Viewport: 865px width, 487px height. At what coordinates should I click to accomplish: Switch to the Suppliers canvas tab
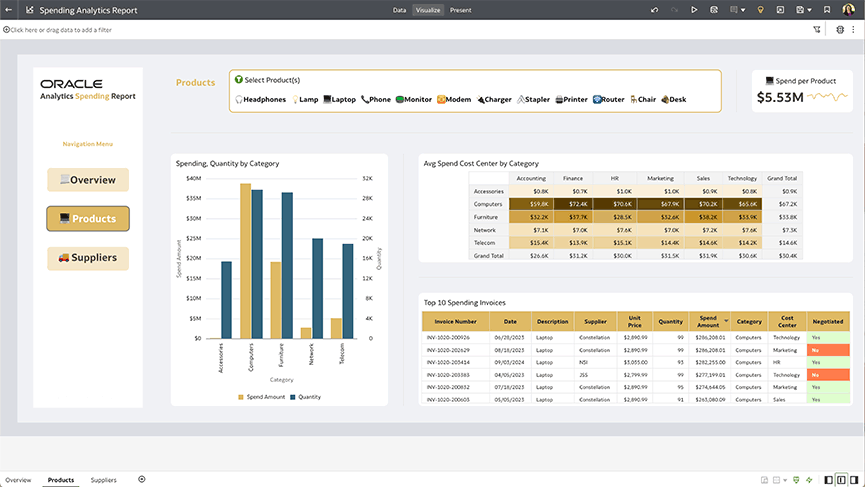coord(104,480)
